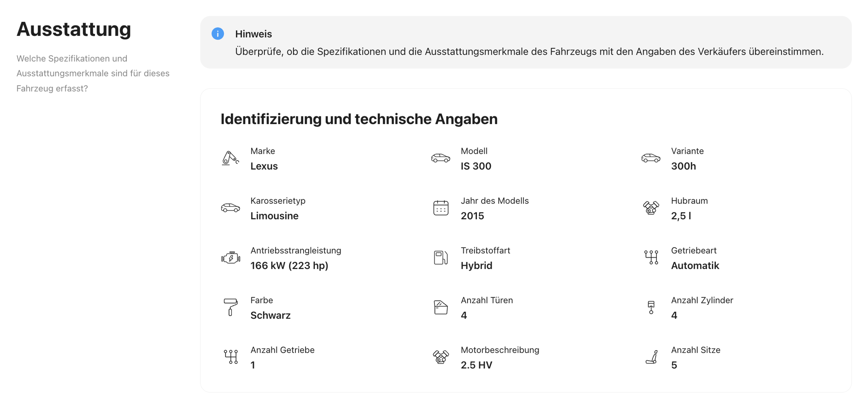The height and width of the screenshot is (401, 868).
Task: Click the car icon next to Modell
Action: [x=440, y=158]
